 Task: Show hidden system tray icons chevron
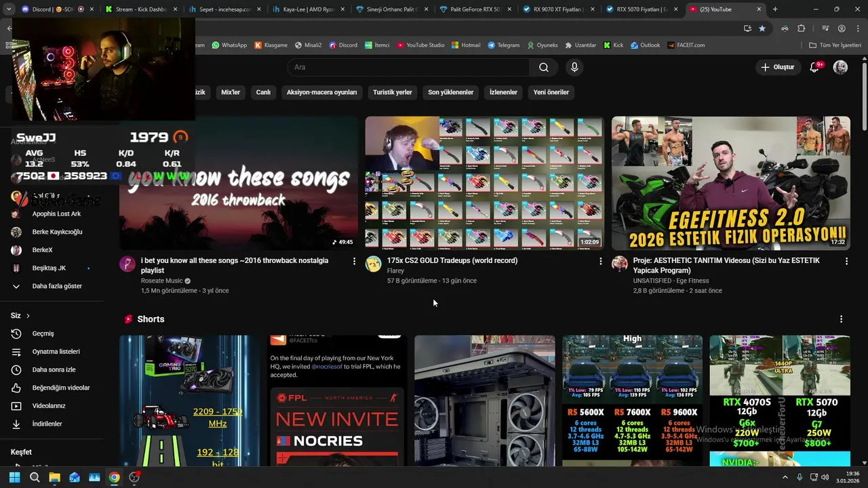tap(785, 477)
